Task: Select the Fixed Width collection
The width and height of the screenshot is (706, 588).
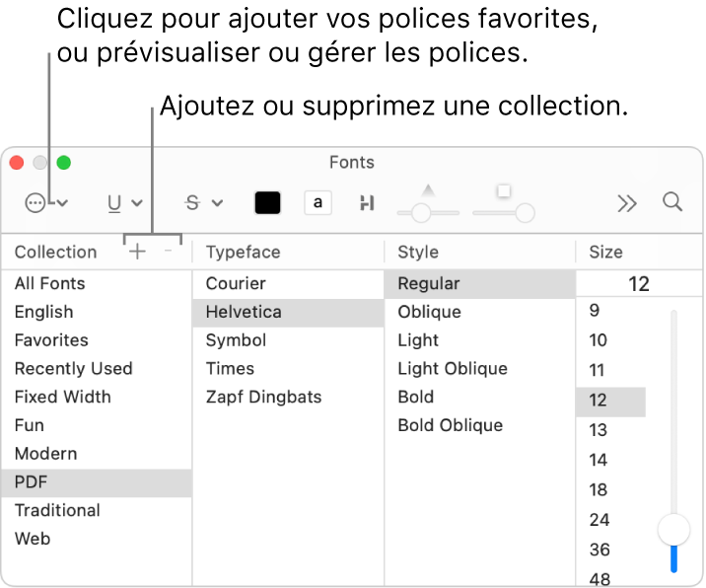Action: (x=62, y=397)
